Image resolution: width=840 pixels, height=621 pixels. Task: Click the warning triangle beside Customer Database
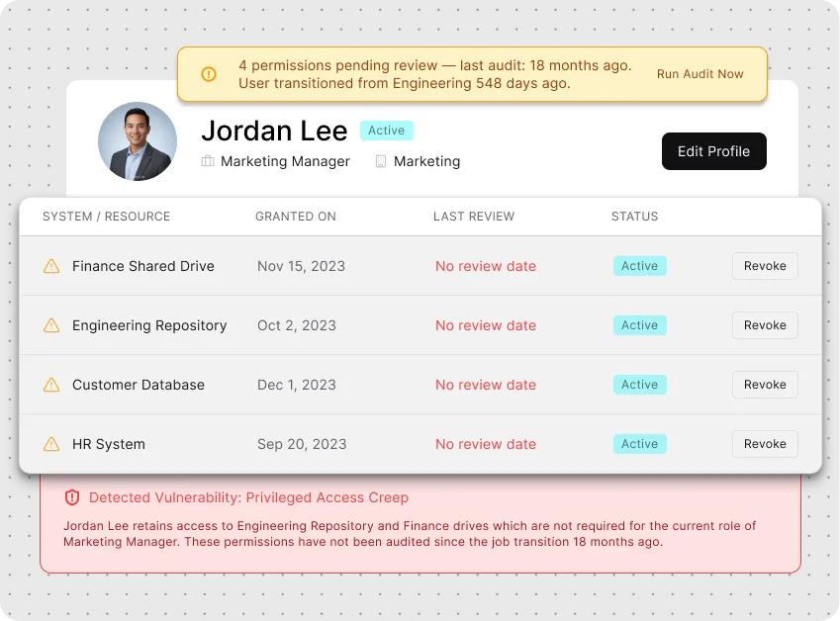51,385
